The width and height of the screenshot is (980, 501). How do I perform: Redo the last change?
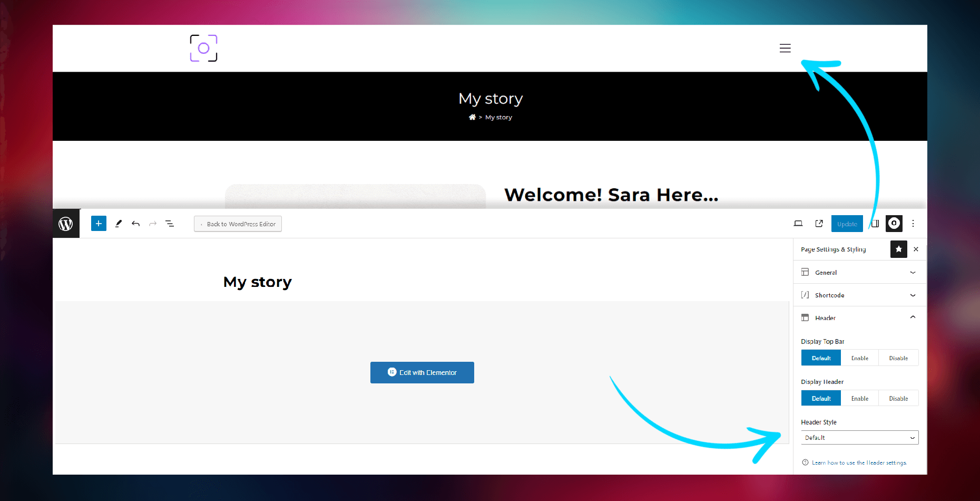pos(153,224)
